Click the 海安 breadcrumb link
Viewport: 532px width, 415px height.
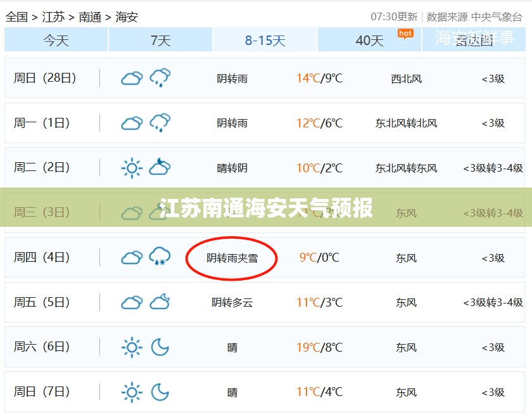pyautogui.click(x=127, y=16)
